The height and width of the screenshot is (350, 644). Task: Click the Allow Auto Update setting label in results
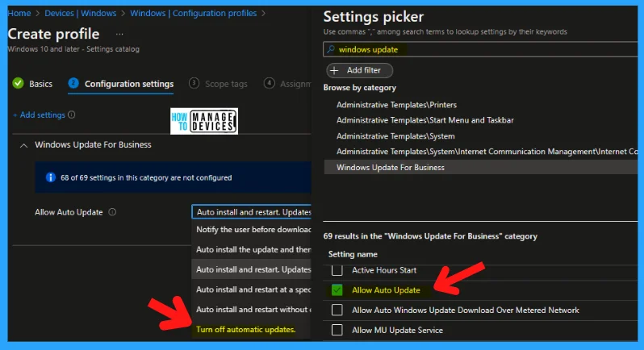[386, 290]
